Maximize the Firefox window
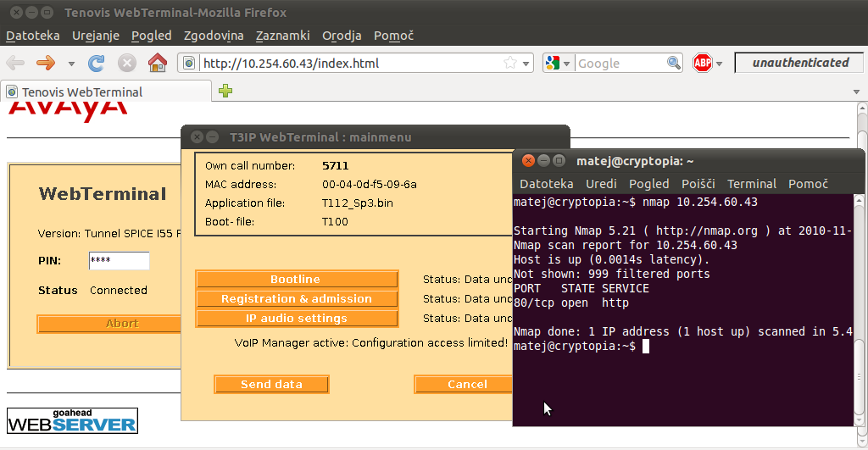This screenshot has height=450, width=868. tap(47, 12)
